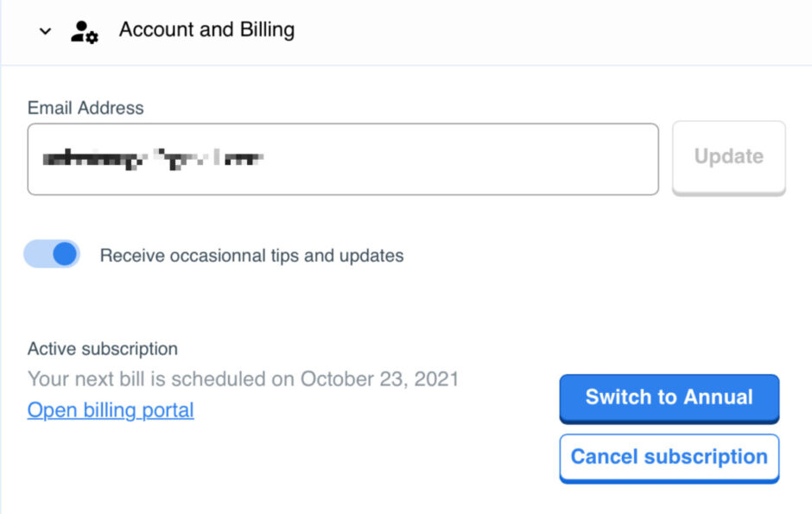Cancel subscription using the outlined button
The image size is (812, 514).
pos(669,458)
